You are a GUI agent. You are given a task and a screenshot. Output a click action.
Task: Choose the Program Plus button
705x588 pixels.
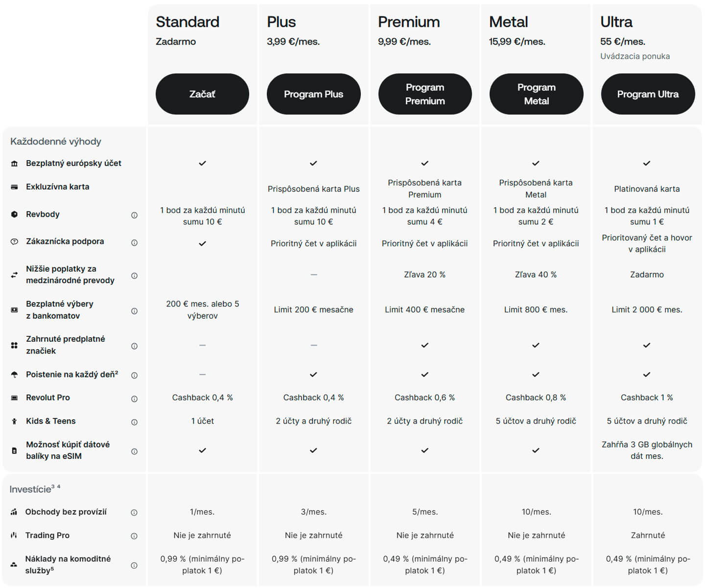(x=313, y=94)
